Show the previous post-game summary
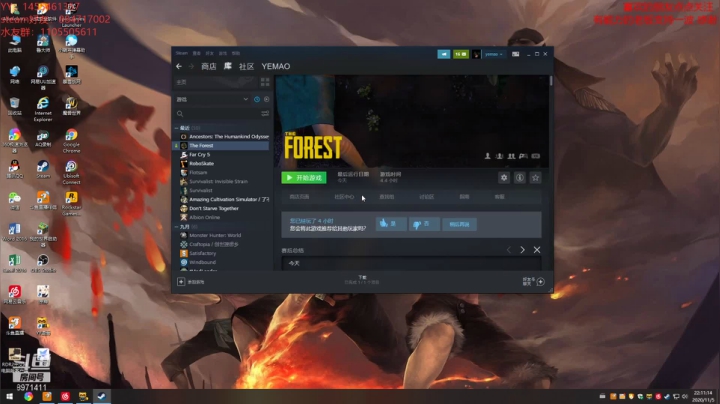The width and height of the screenshot is (720, 404). tap(508, 250)
